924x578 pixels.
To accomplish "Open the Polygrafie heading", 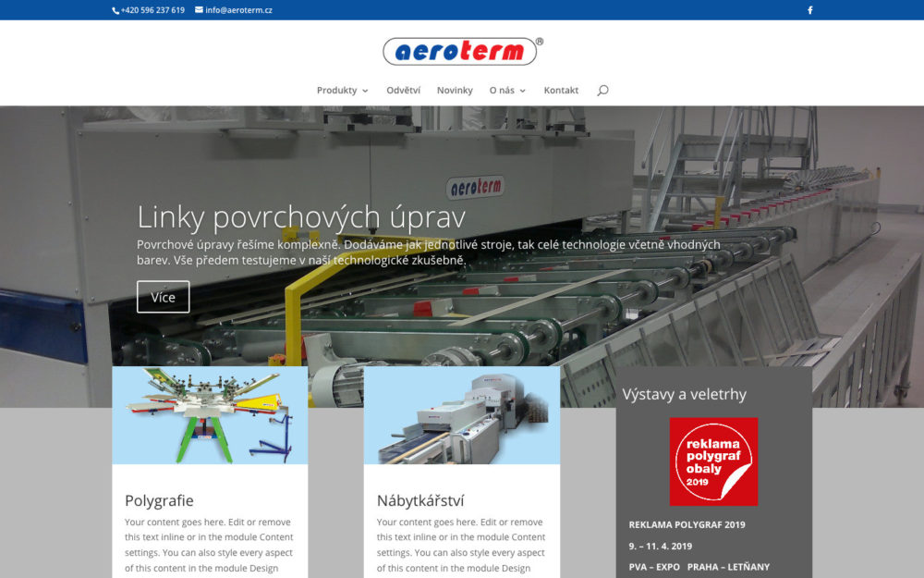I will pos(159,501).
